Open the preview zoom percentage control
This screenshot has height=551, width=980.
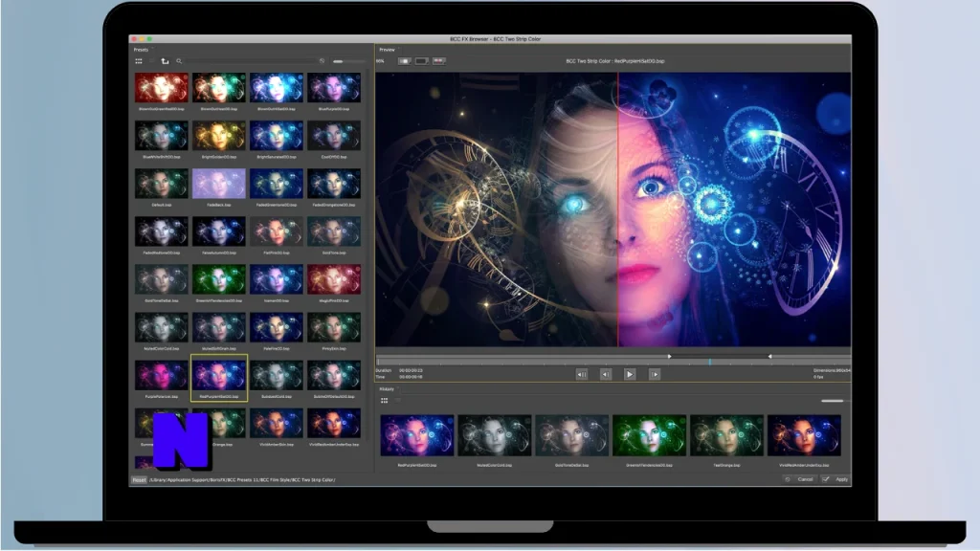(380, 61)
